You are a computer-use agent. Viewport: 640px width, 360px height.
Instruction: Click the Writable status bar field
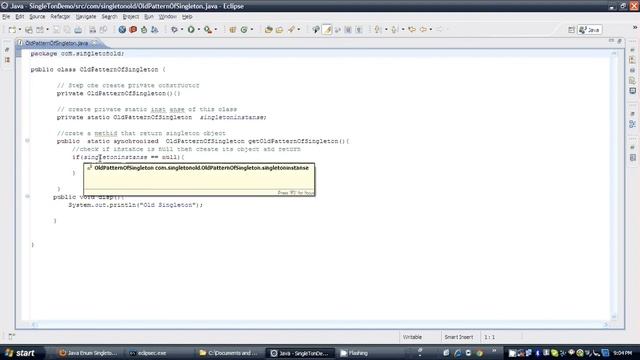[x=412, y=337]
